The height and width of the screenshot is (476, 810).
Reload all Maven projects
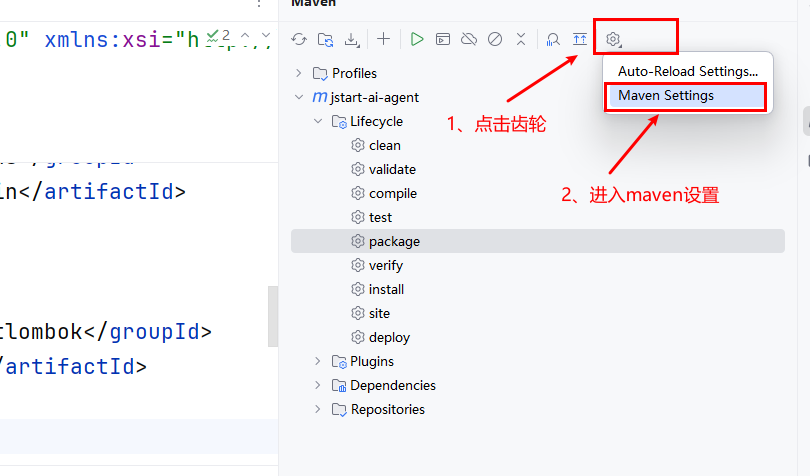299,39
